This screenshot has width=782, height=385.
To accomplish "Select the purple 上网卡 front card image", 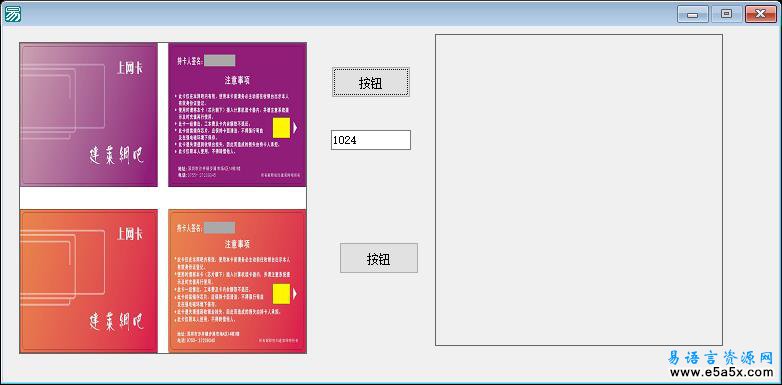I will pos(89,114).
